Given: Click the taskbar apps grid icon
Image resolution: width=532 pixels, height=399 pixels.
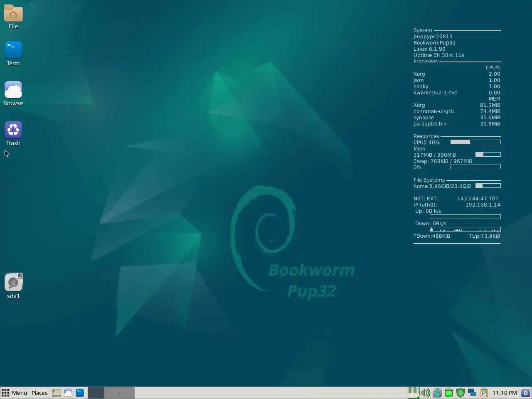Looking at the screenshot, I should (5, 393).
